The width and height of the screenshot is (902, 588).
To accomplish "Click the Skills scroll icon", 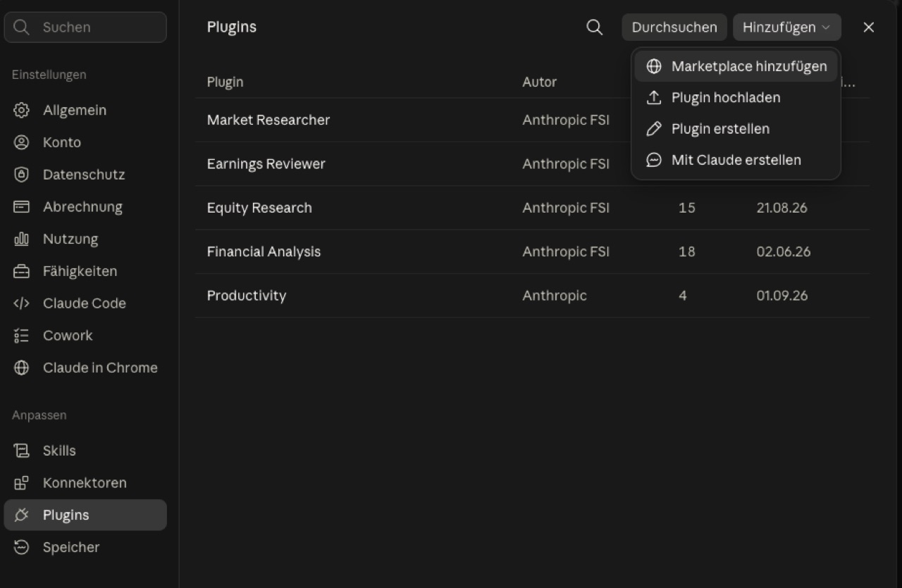I will [22, 451].
